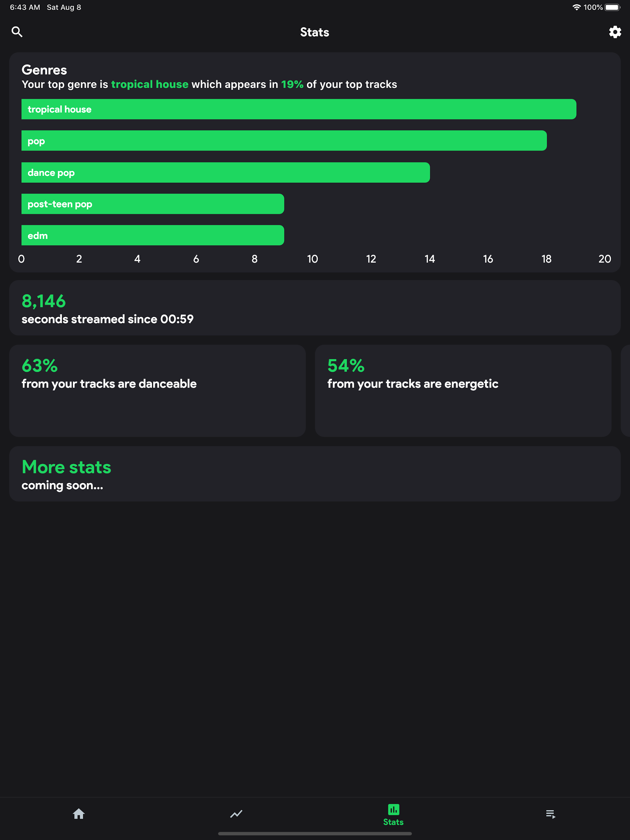630x840 pixels.
Task: Tap the 54% energetic tracks card
Action: coord(463,391)
